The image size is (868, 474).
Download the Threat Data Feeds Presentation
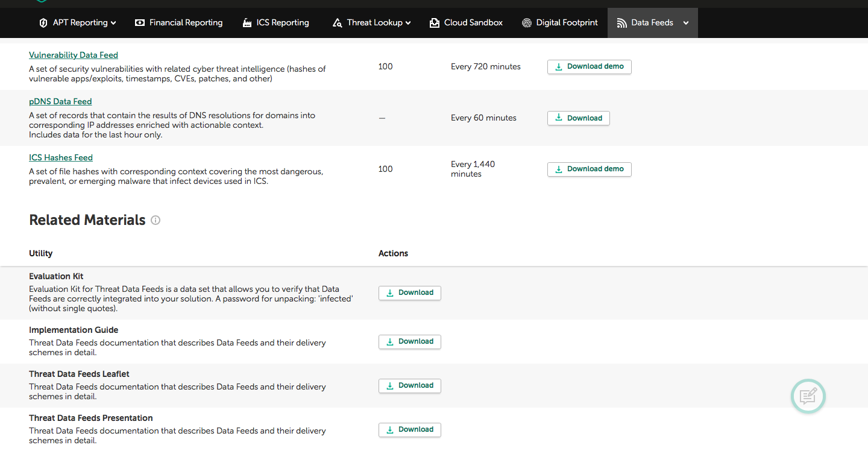(409, 429)
